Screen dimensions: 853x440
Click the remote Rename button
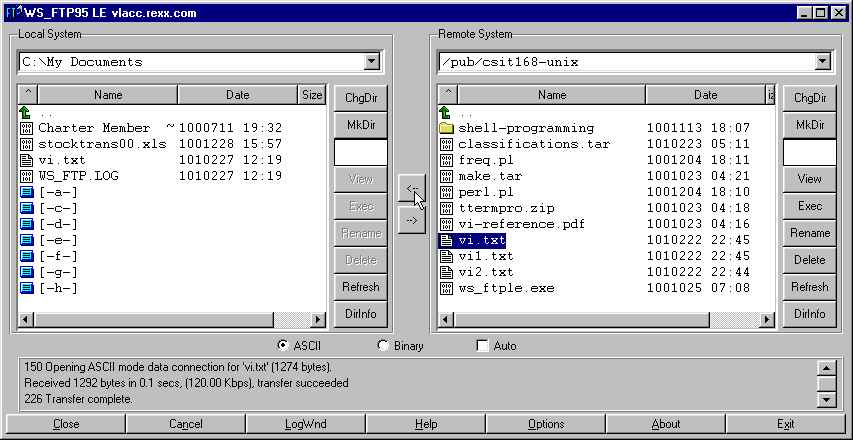point(809,233)
